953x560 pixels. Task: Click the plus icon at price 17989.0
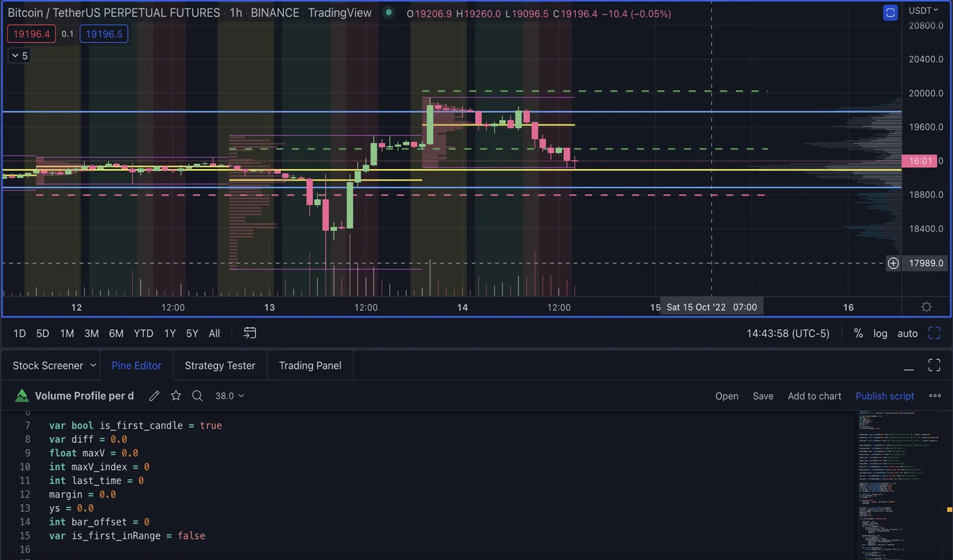[x=893, y=263]
